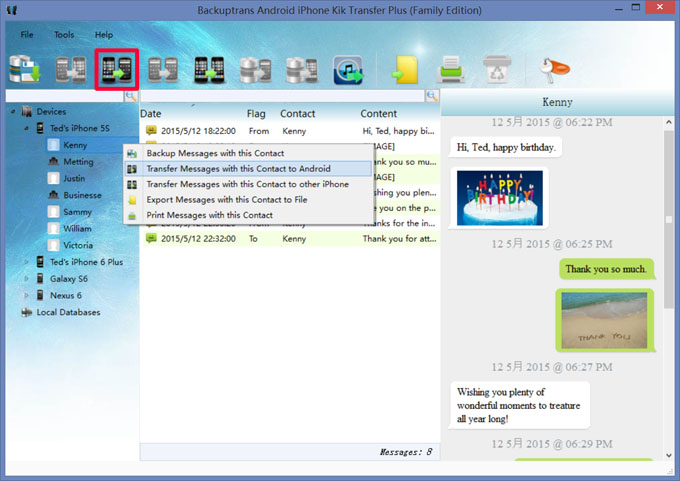Select the Metting group chat
This screenshot has height=481, width=680.
[78, 161]
